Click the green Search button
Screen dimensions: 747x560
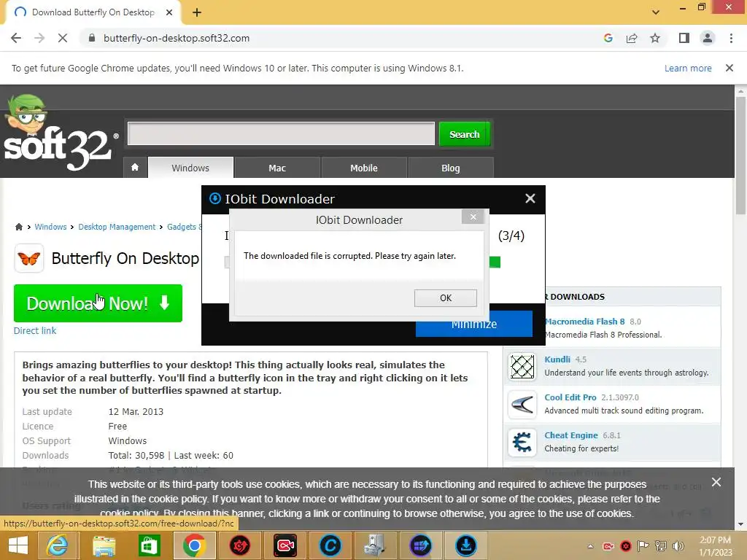tap(465, 134)
